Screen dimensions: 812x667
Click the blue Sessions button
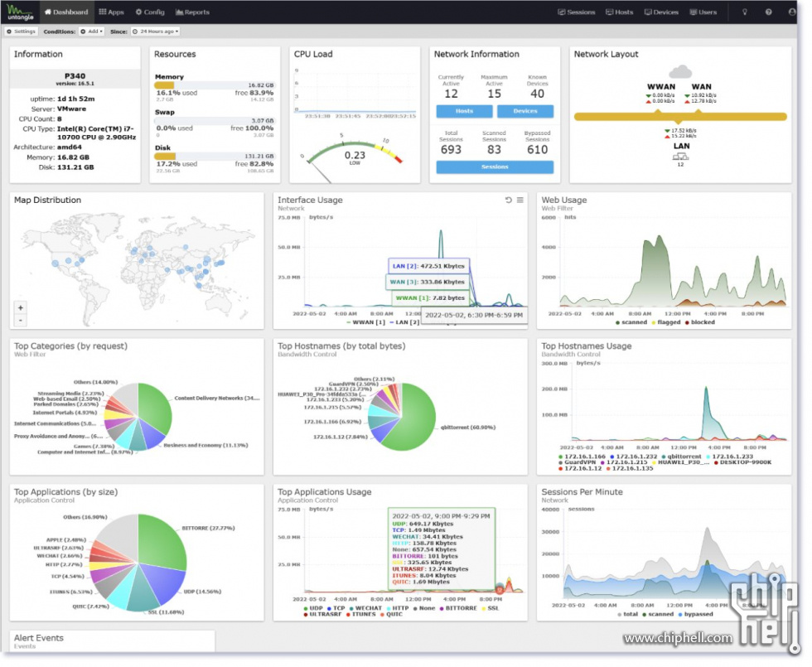(x=495, y=167)
